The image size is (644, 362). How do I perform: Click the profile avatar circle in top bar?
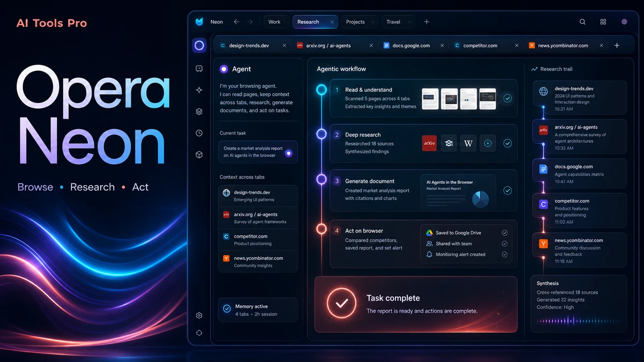[x=624, y=22]
